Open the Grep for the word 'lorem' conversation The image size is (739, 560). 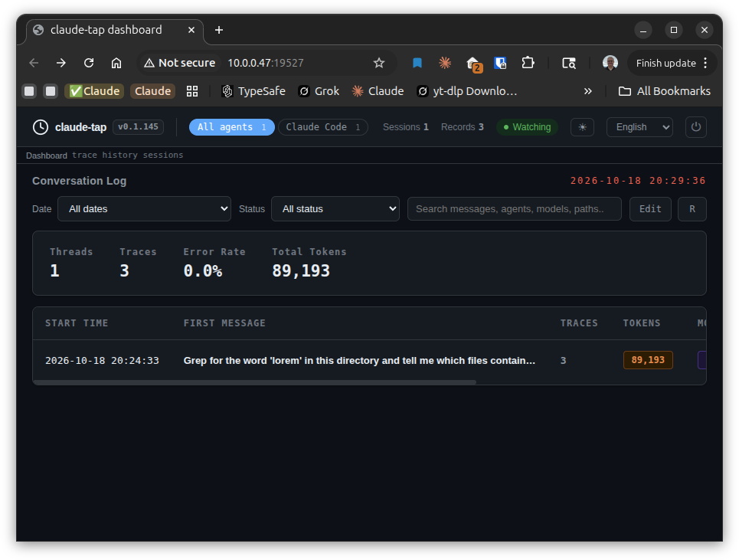coord(359,361)
